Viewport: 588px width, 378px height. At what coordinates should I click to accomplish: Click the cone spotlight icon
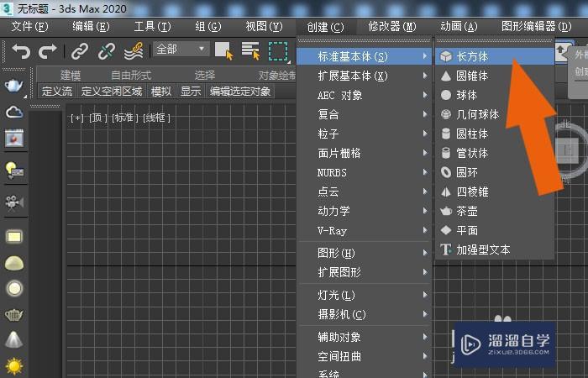pos(14,340)
